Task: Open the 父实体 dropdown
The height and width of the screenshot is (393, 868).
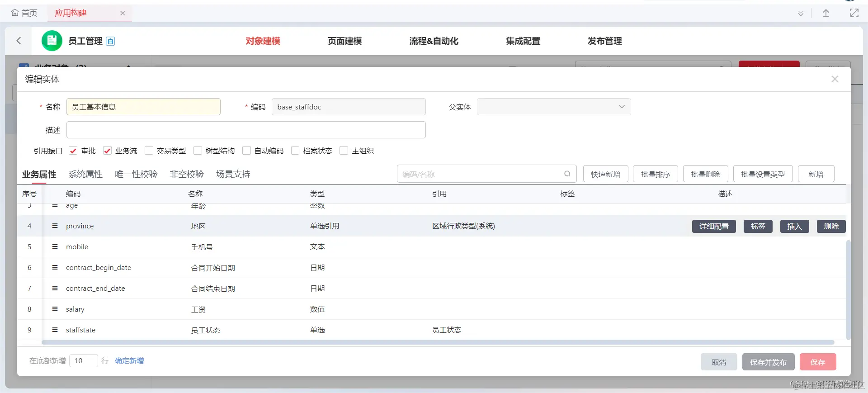Action: tap(554, 107)
